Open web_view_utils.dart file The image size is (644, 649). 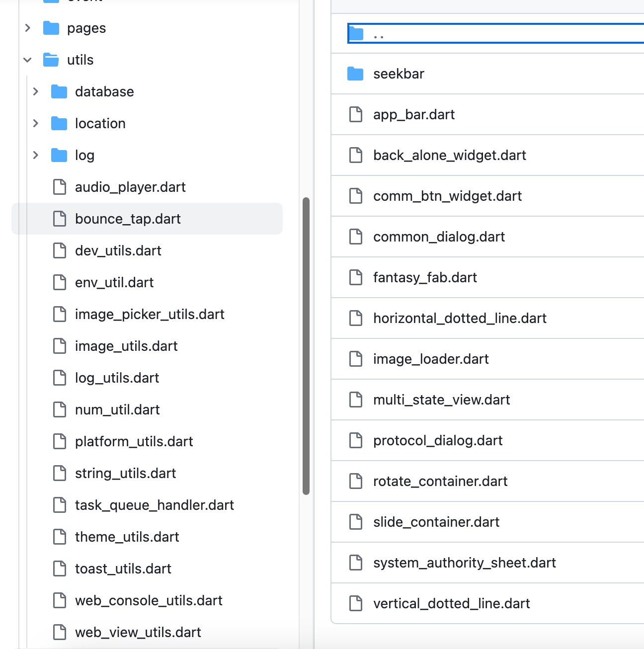click(x=138, y=633)
